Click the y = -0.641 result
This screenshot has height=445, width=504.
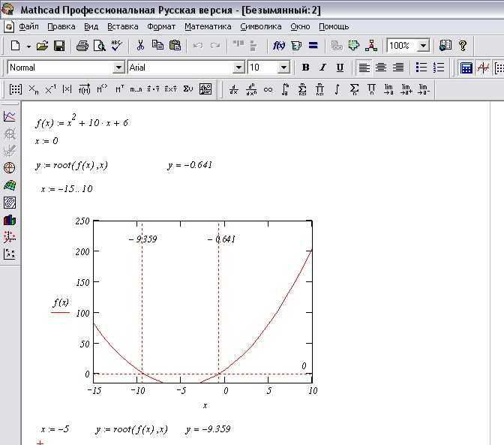tap(190, 165)
